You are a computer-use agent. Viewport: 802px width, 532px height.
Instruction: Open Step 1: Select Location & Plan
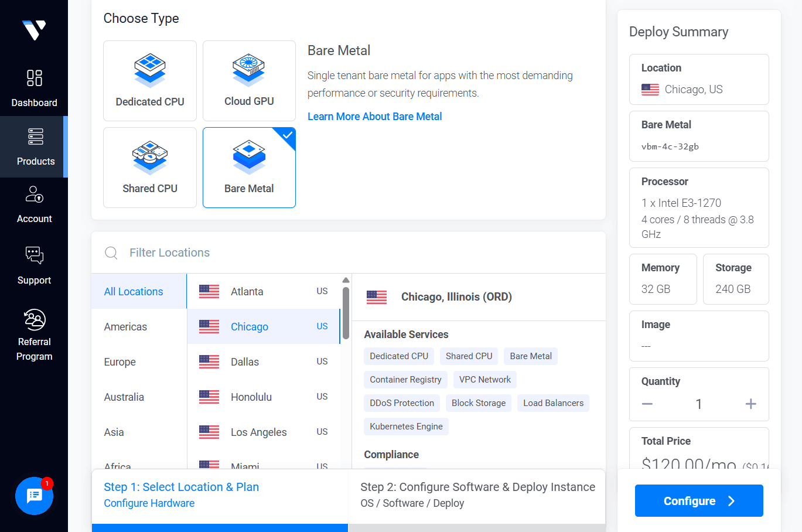pos(220,495)
